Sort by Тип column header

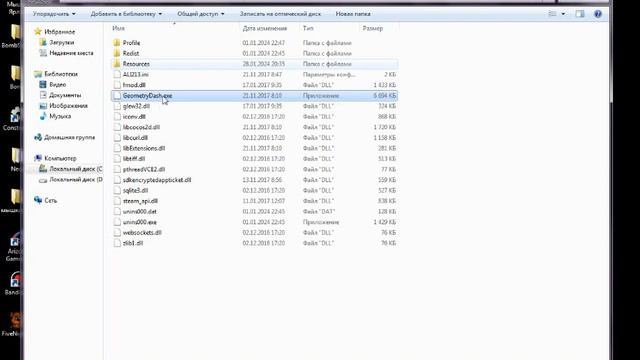coord(308,28)
